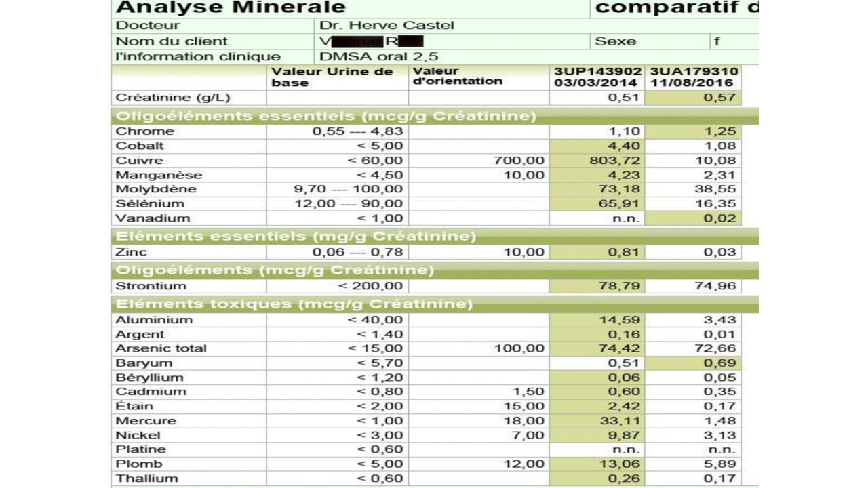Select the '3UA179310 11/08/2016' column header

click(x=694, y=77)
